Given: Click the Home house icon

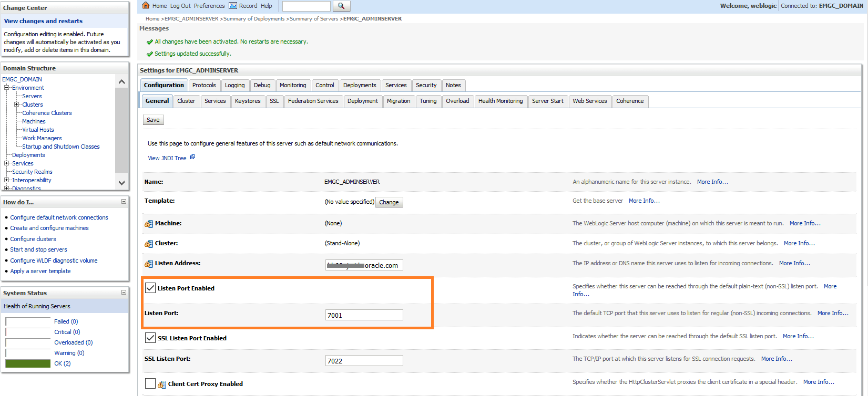Looking at the screenshot, I should (146, 5).
